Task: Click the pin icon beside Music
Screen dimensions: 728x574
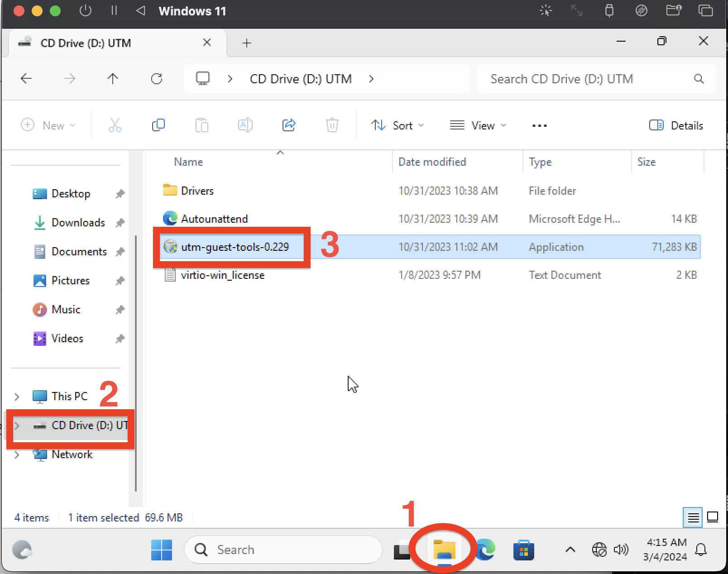Action: 120,310
